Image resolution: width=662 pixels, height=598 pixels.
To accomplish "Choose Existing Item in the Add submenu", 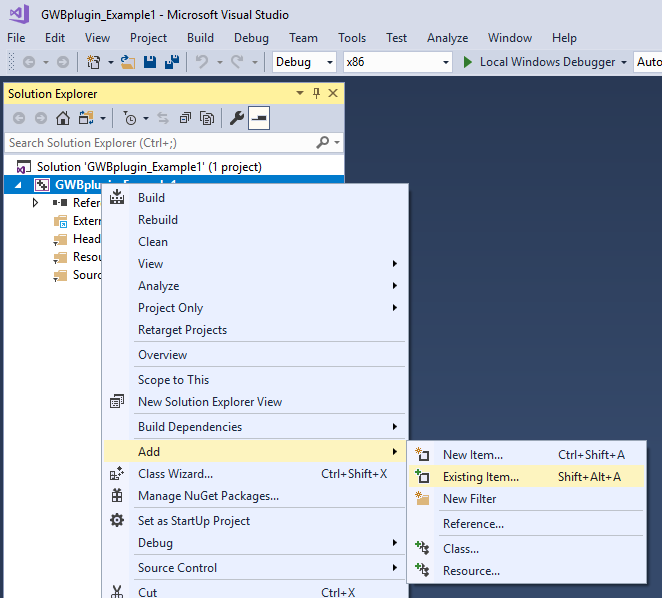I will point(526,477).
